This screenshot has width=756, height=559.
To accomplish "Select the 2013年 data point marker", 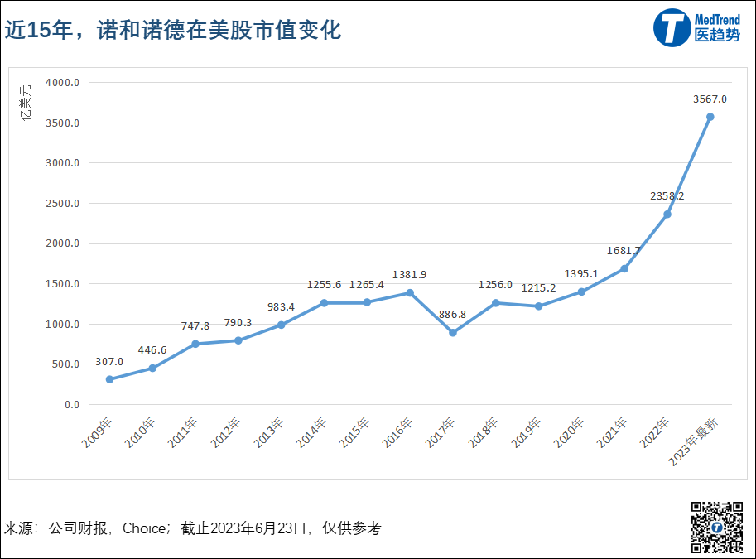I will [281, 325].
